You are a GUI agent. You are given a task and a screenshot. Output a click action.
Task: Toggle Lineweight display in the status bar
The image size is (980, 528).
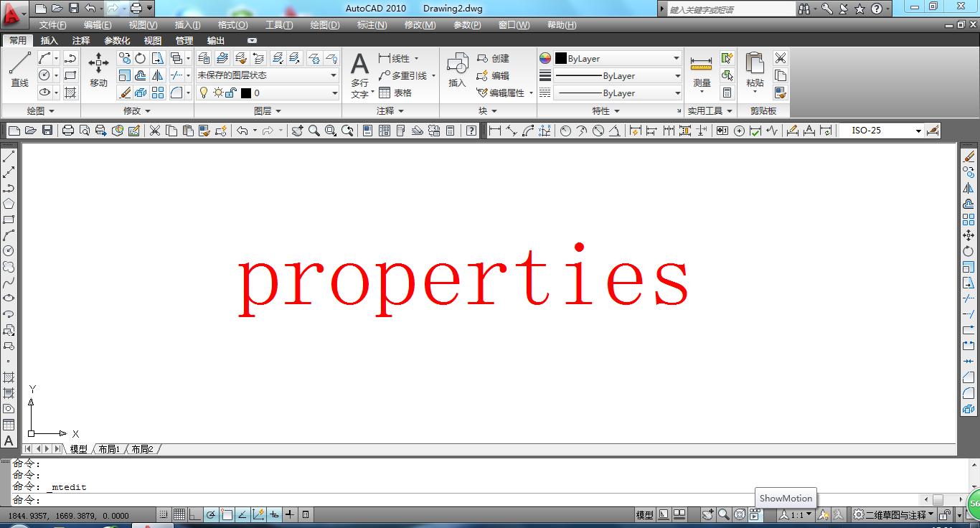point(290,514)
